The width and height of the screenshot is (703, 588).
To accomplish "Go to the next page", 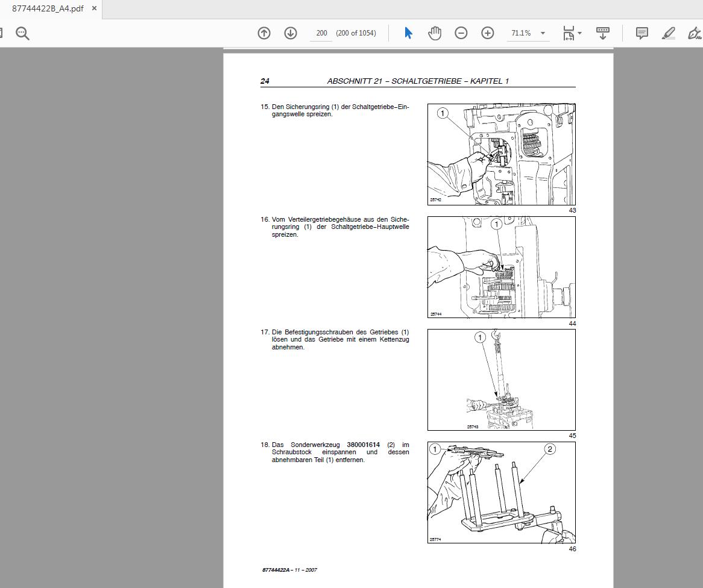I will [291, 33].
